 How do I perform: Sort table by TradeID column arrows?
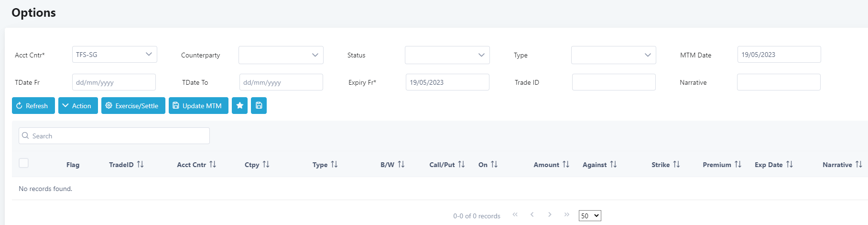click(x=140, y=164)
